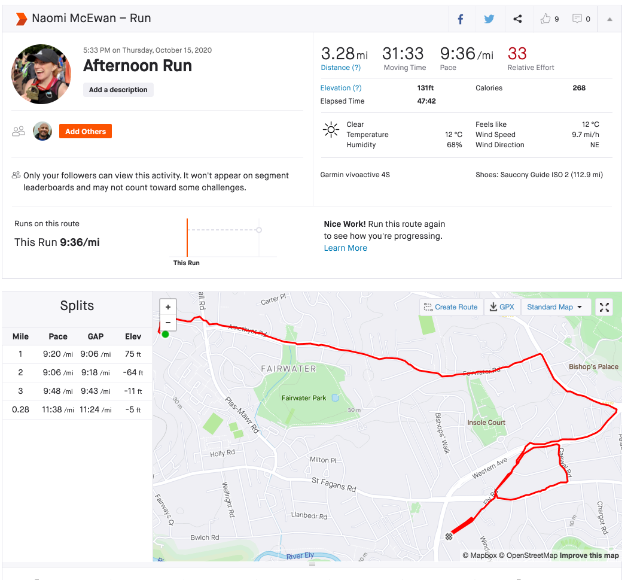Zoom out on the map
Viewport: 640px width, 580px height.
(167, 323)
